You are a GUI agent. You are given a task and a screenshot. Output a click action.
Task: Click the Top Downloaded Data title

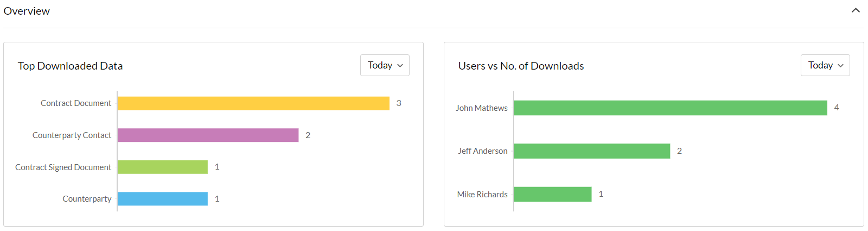tap(70, 66)
